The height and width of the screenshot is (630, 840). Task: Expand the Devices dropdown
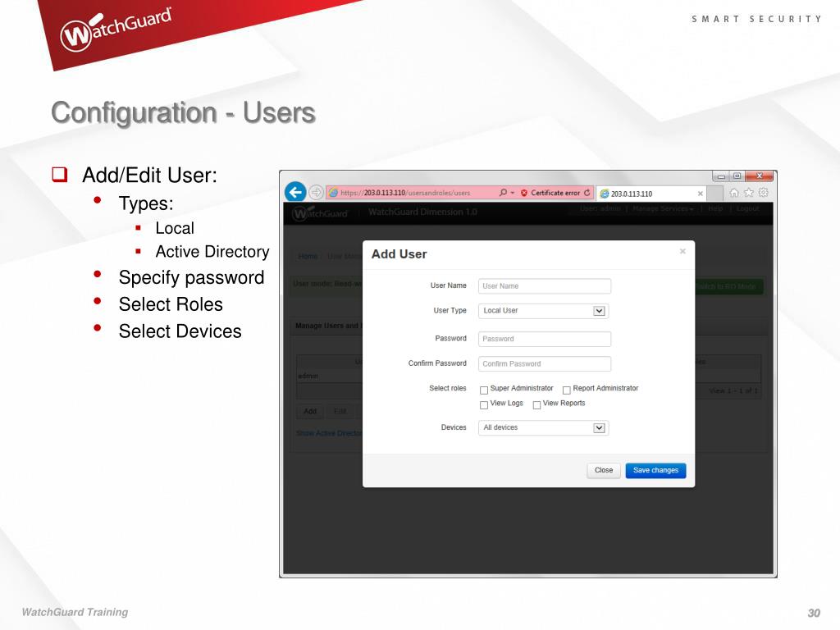543,427
